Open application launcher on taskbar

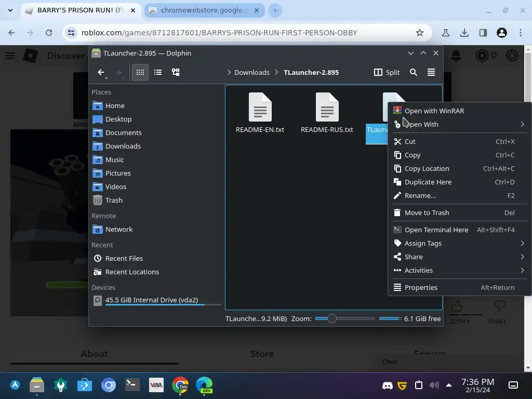tap(15, 385)
